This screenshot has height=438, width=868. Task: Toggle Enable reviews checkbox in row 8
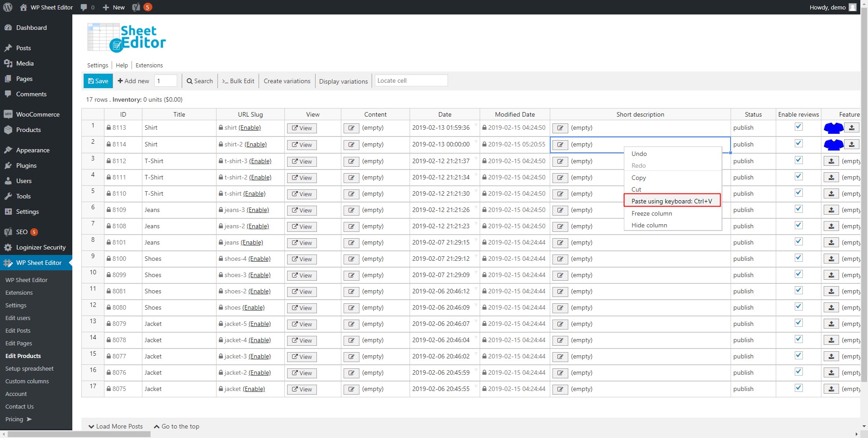[x=798, y=242]
